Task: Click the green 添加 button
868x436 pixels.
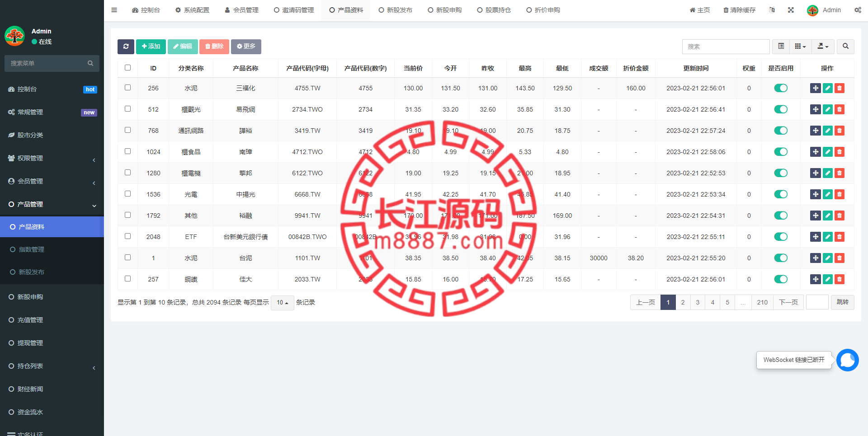Action: 151,47
